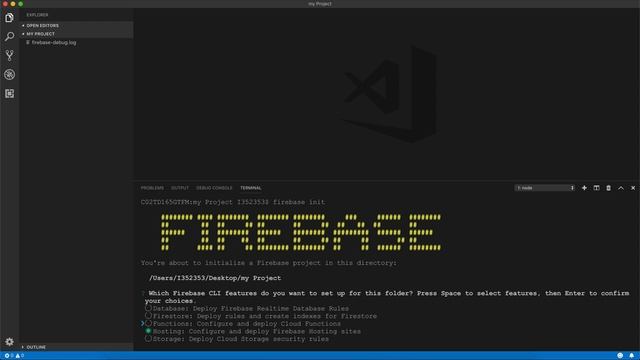Screen dimensions: 640x360
Task: Select the Terminal tab
Action: click(251, 188)
